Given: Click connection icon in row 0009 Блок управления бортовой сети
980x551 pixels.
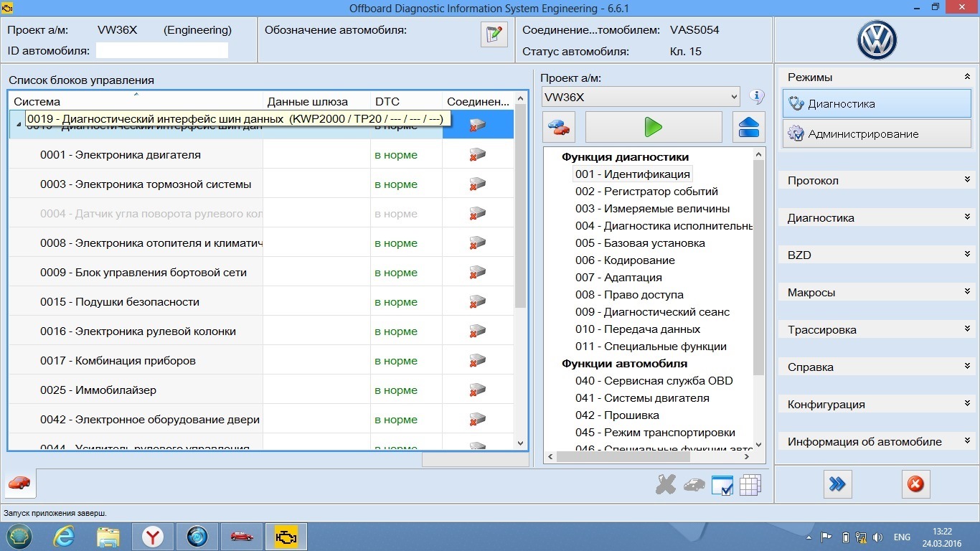Looking at the screenshot, I should point(478,273).
